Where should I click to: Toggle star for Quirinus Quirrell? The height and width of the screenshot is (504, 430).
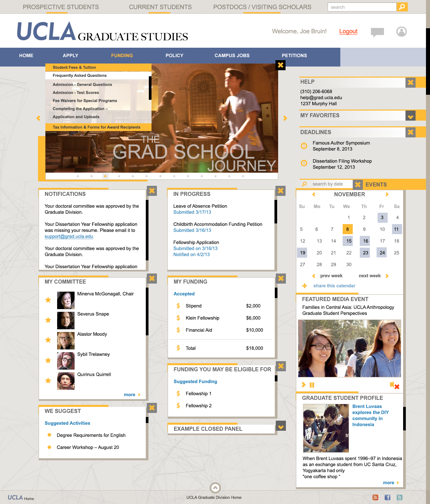48,380
